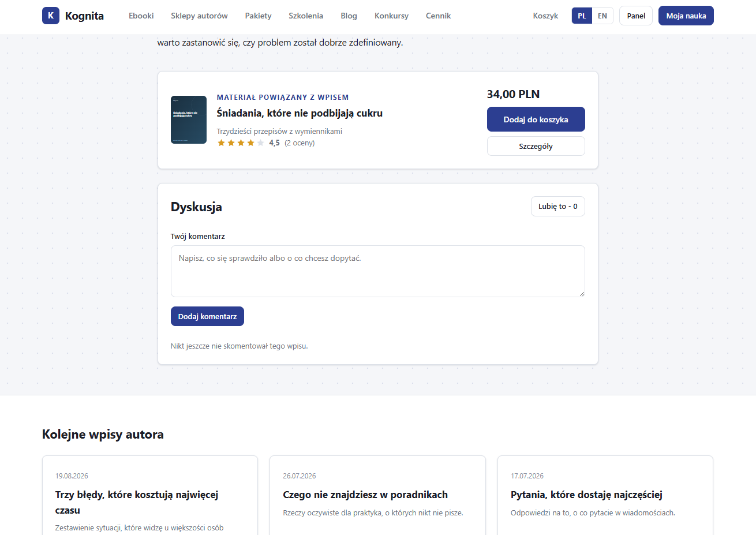The width and height of the screenshot is (756, 535).
Task: Open the Koszyk cart link
Action: [545, 16]
